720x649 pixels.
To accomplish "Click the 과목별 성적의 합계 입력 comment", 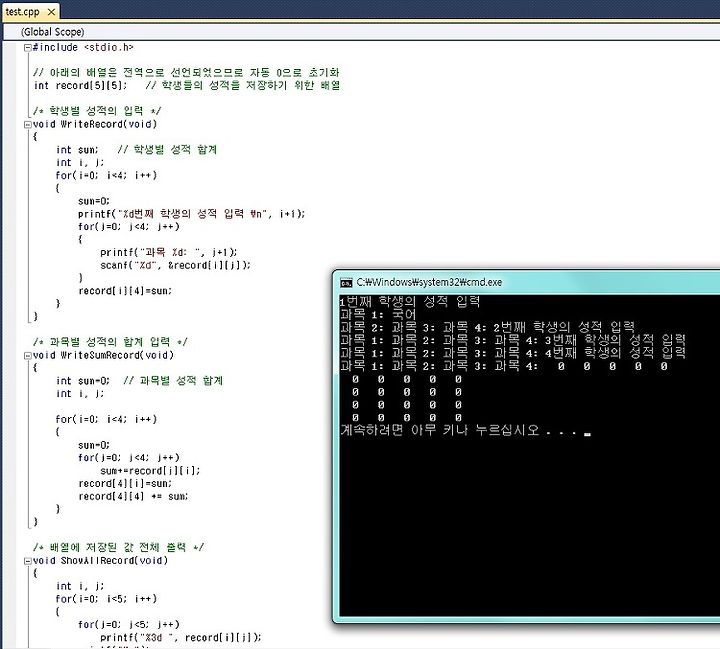I will pos(110,342).
